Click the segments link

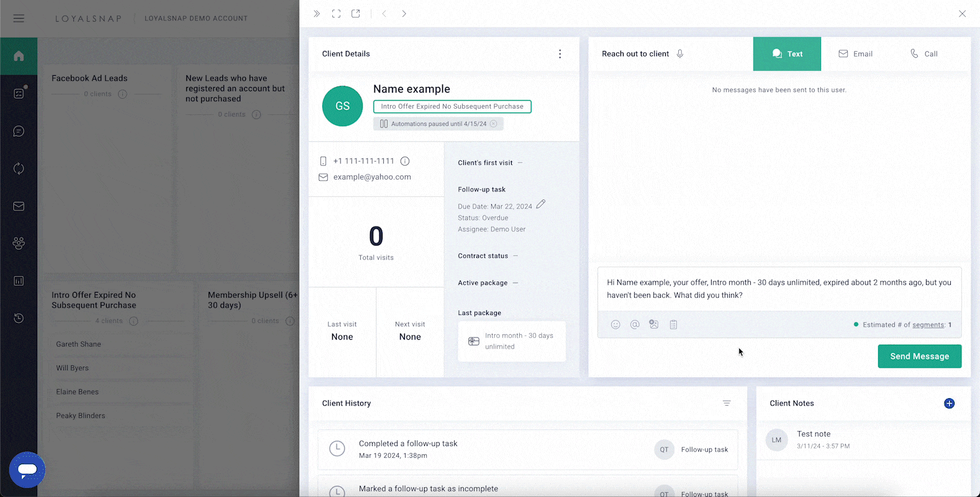[x=928, y=325]
